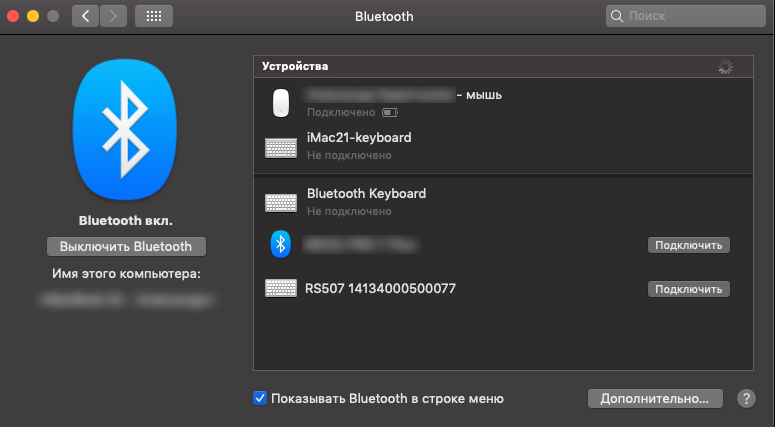Click the blue Bluetooth icon of blurred device
The width and height of the screenshot is (775, 427).
281,244
